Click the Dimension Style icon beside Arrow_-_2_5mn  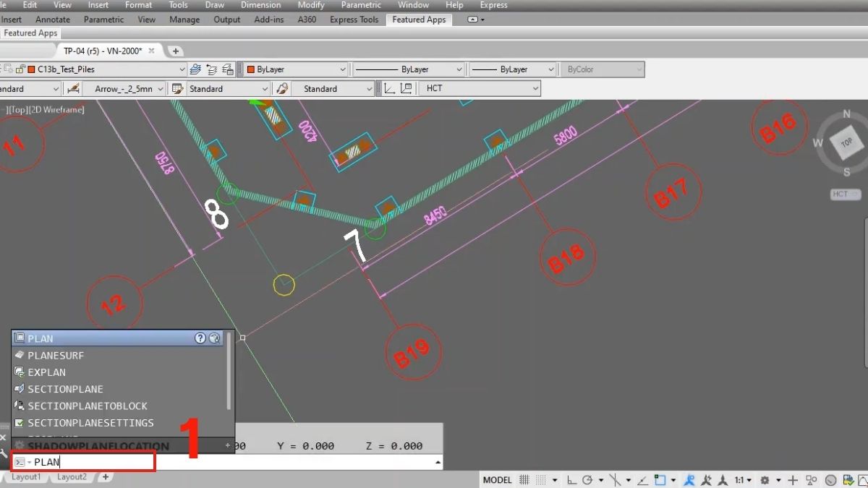coord(73,89)
